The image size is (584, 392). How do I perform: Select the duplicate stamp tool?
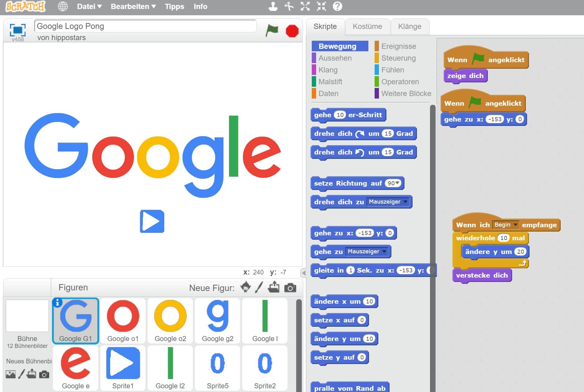273,7
